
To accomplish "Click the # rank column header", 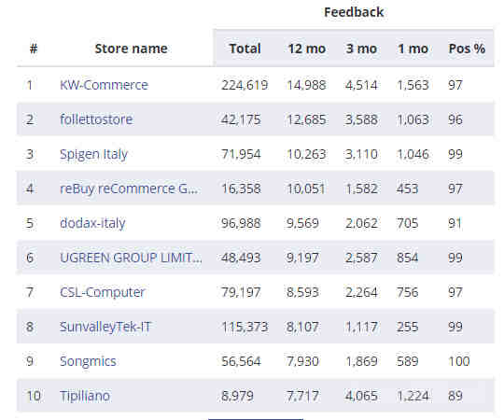I will tap(34, 49).
